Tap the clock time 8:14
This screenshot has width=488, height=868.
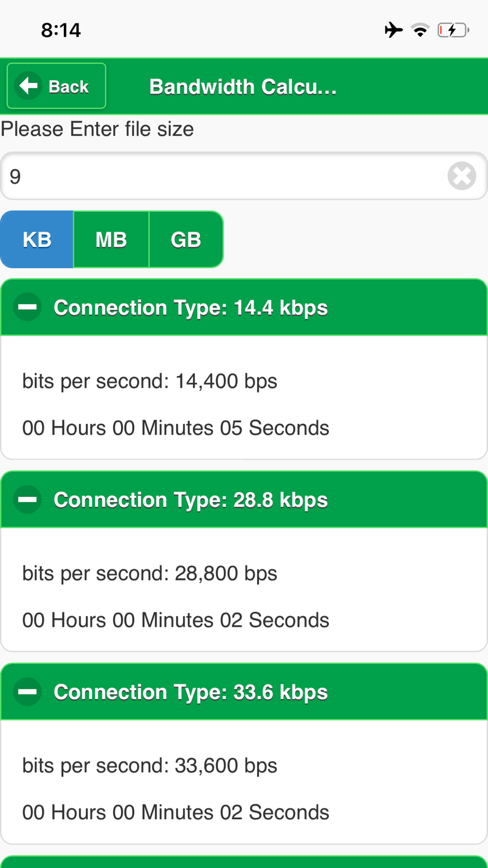(x=61, y=30)
